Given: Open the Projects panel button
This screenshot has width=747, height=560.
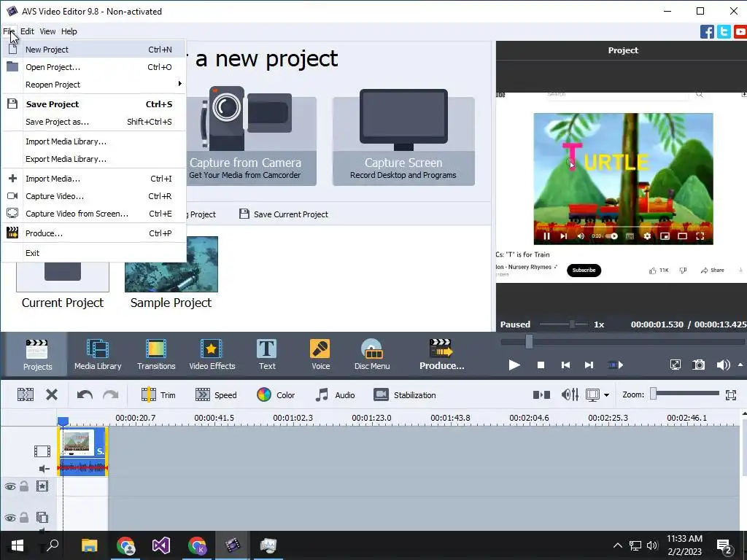Looking at the screenshot, I should pyautogui.click(x=37, y=354).
